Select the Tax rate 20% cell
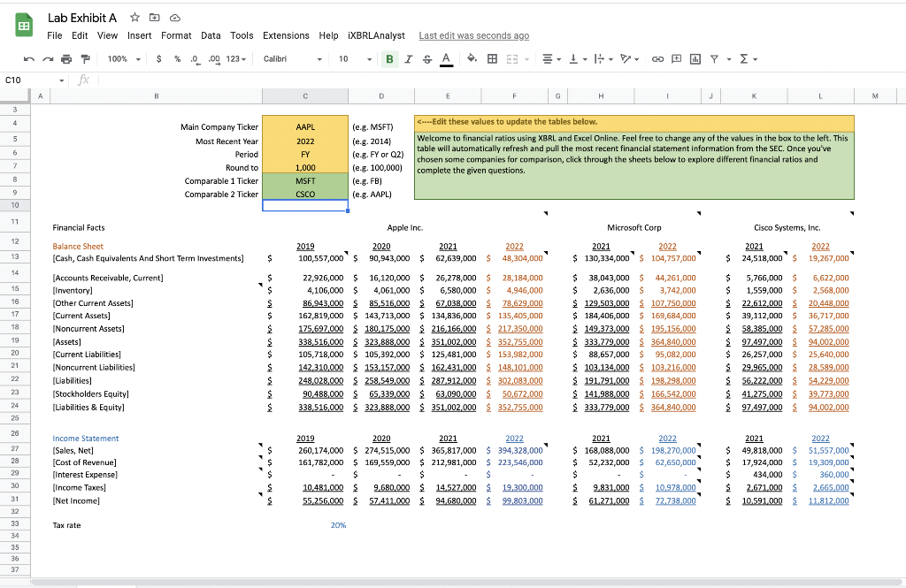906x588 pixels. coord(305,525)
